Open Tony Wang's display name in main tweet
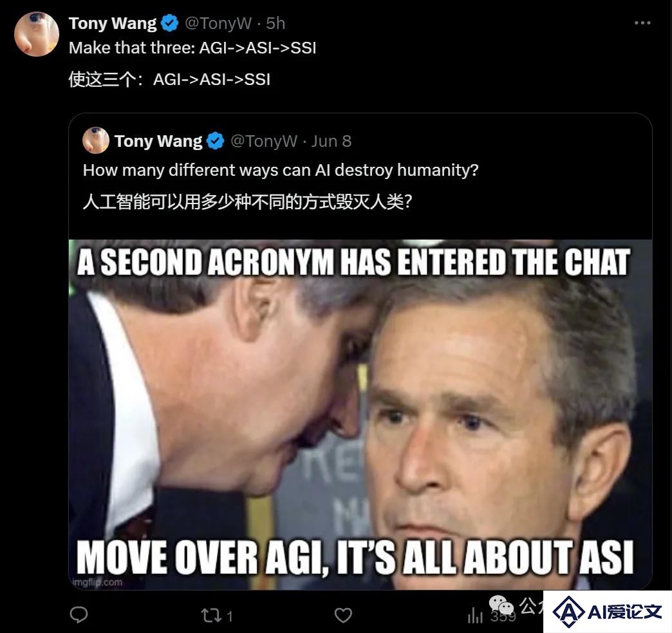The width and height of the screenshot is (672, 633). [x=113, y=24]
